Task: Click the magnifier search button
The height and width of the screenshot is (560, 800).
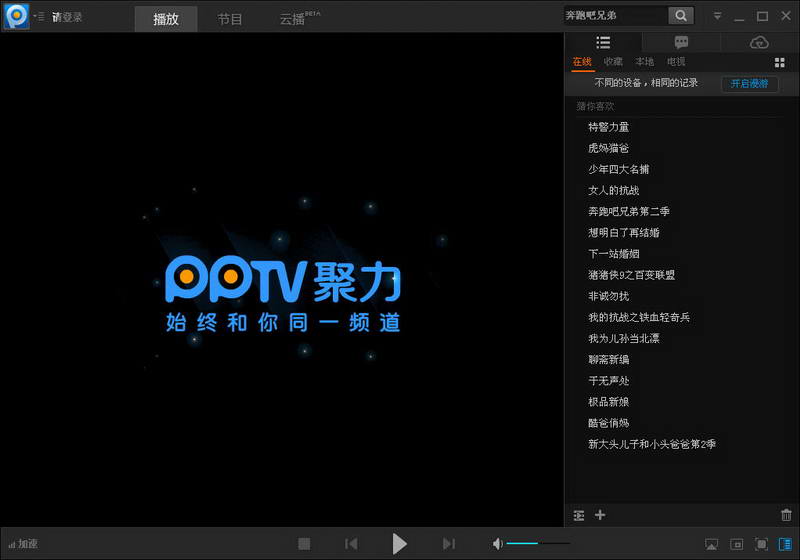Action: pos(681,16)
